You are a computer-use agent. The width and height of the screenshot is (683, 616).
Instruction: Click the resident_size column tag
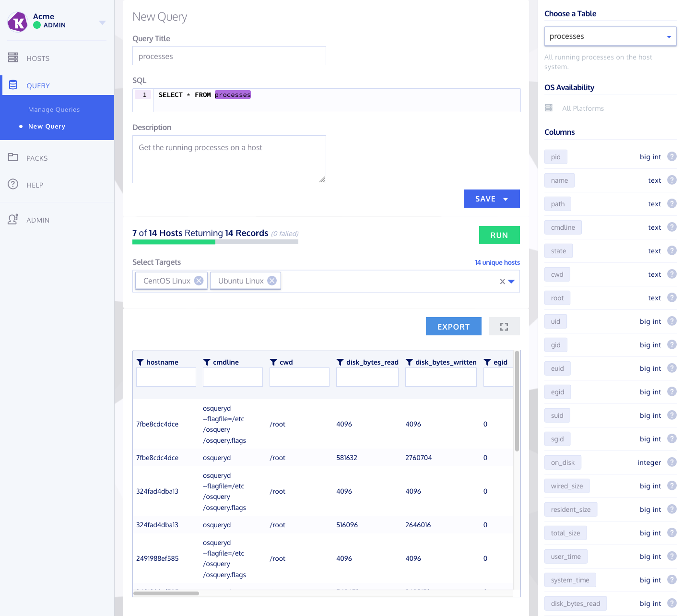click(571, 509)
